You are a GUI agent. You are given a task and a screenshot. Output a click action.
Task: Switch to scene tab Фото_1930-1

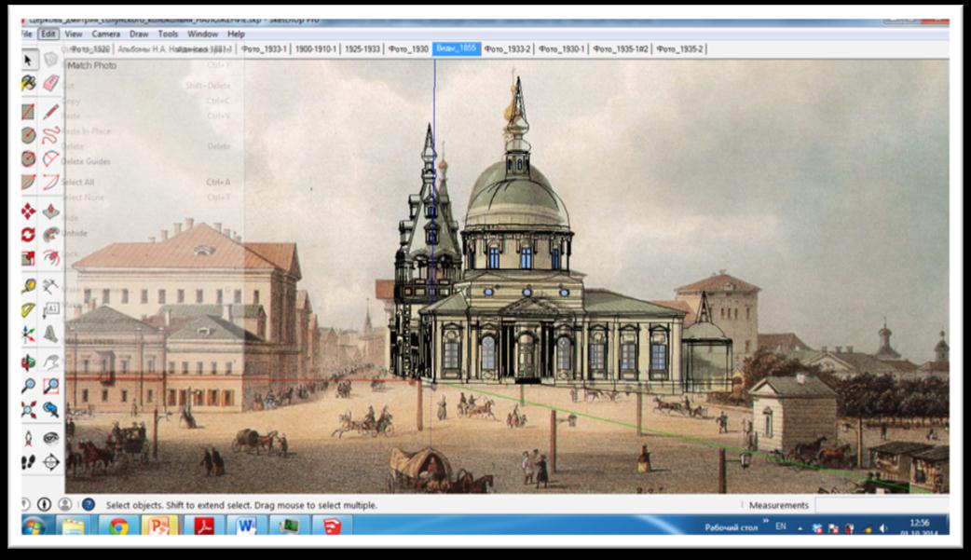pos(562,49)
